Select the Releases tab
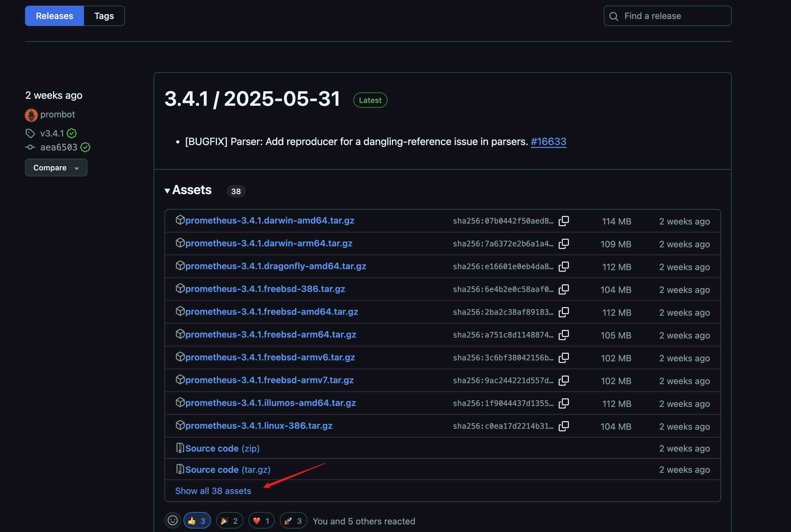The image size is (791, 532). coord(54,16)
